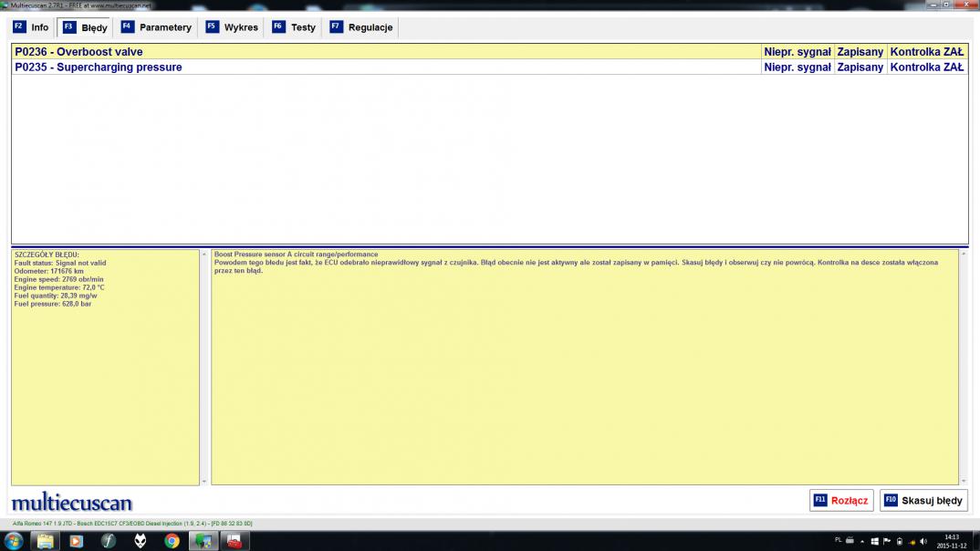Click the 'Fuel quantity: 28,39 mg/w' line
This screenshot has height=551, width=980.
(x=56, y=296)
